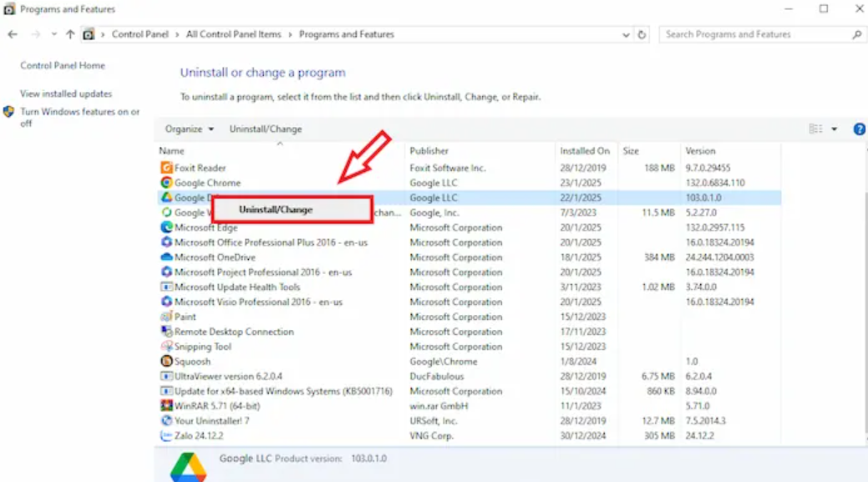Open recent locations dropdown arrow
868x482 pixels.
[x=53, y=34]
